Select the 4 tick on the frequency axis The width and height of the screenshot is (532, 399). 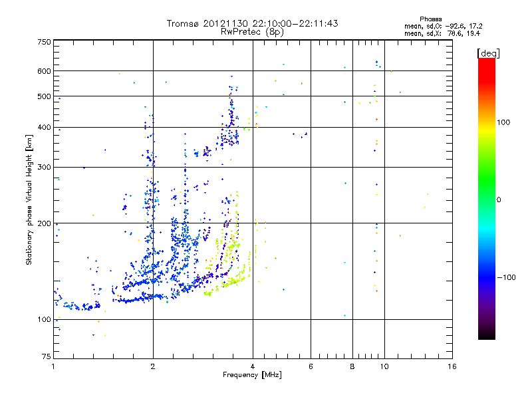coord(253,367)
